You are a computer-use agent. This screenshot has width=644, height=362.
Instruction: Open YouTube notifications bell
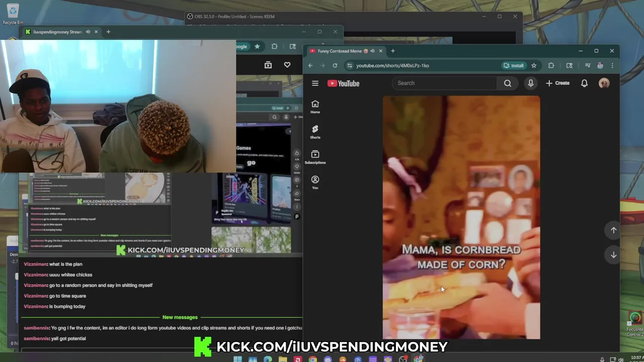pyautogui.click(x=584, y=83)
